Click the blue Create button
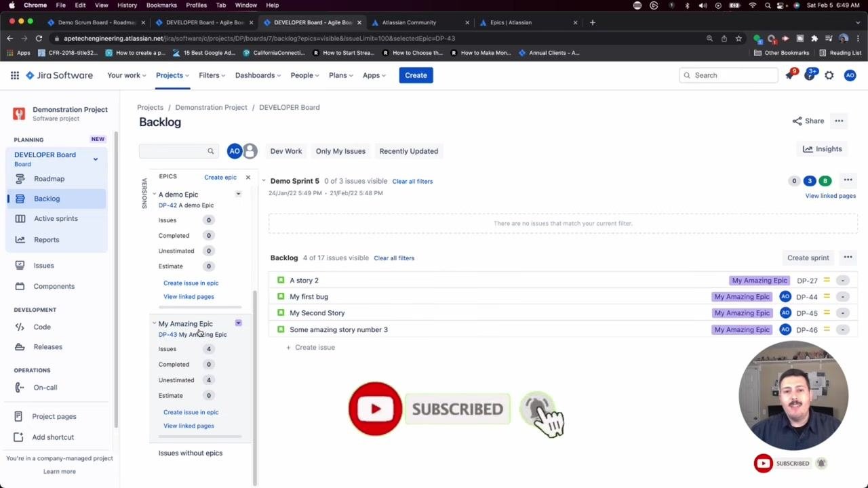 pos(416,75)
